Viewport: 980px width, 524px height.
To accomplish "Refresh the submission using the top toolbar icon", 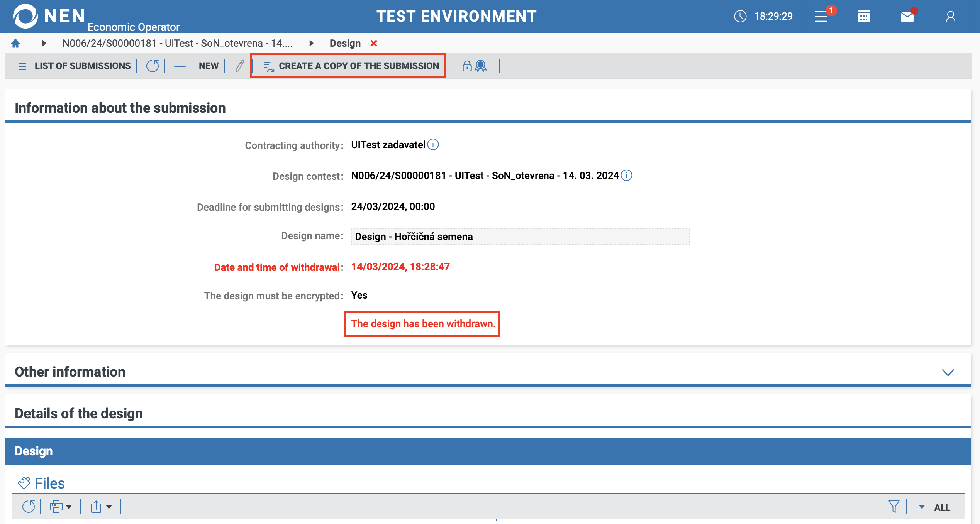I will [152, 66].
